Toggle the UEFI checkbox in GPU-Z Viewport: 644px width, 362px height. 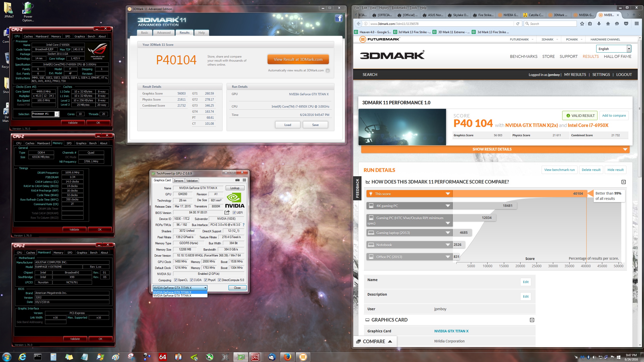(x=234, y=213)
